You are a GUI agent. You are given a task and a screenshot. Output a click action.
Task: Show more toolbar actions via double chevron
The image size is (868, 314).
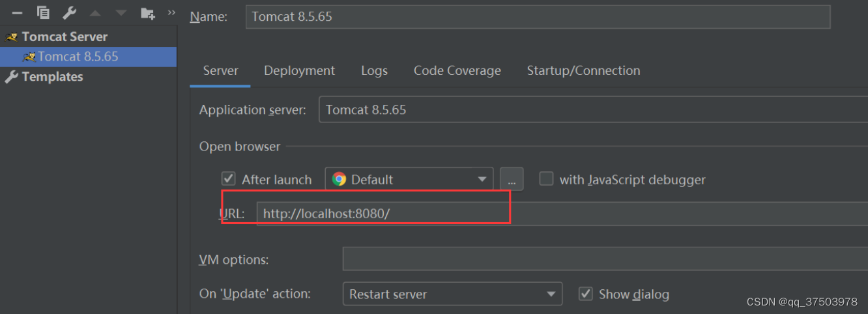click(171, 12)
